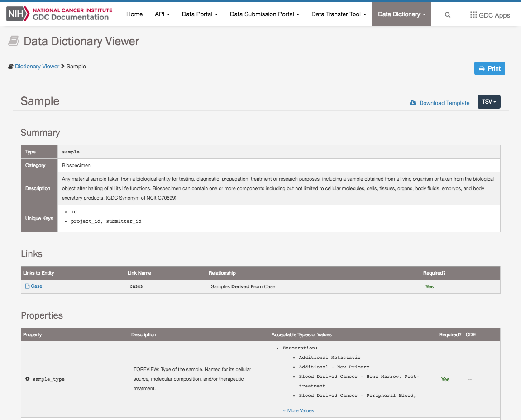Open the TSV format dropdown
This screenshot has width=521, height=420.
489,102
